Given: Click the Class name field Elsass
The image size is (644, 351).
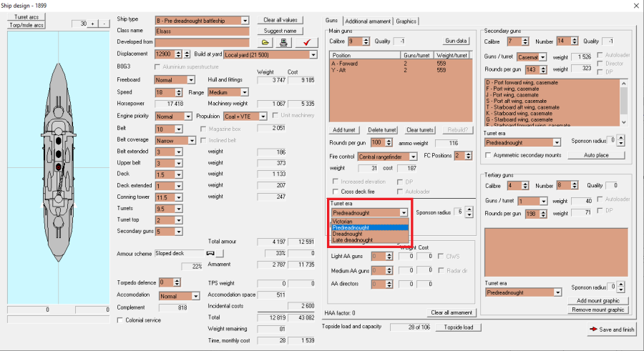Looking at the screenshot, I should coord(202,31).
